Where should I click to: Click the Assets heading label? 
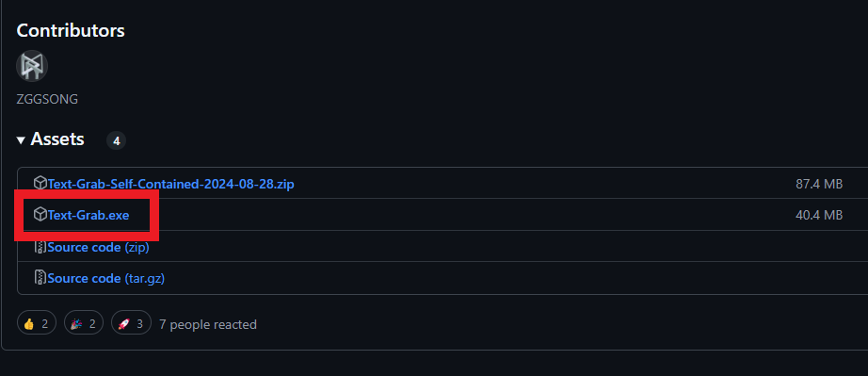[57, 139]
